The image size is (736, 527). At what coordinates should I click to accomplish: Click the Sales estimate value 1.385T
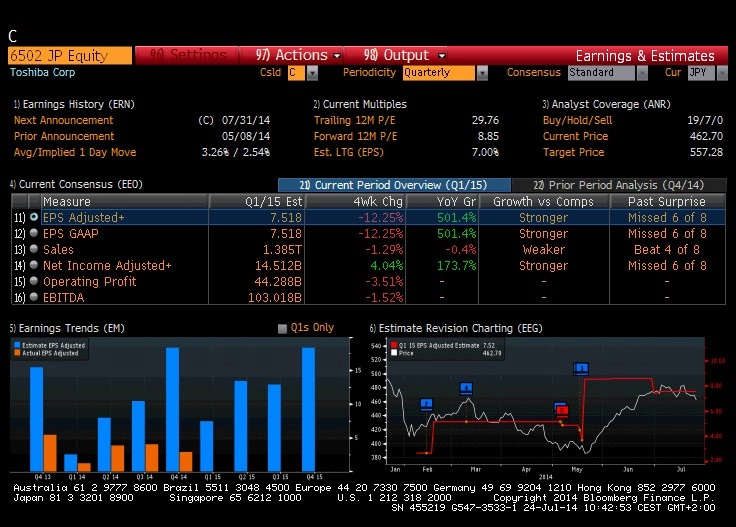tap(282, 249)
